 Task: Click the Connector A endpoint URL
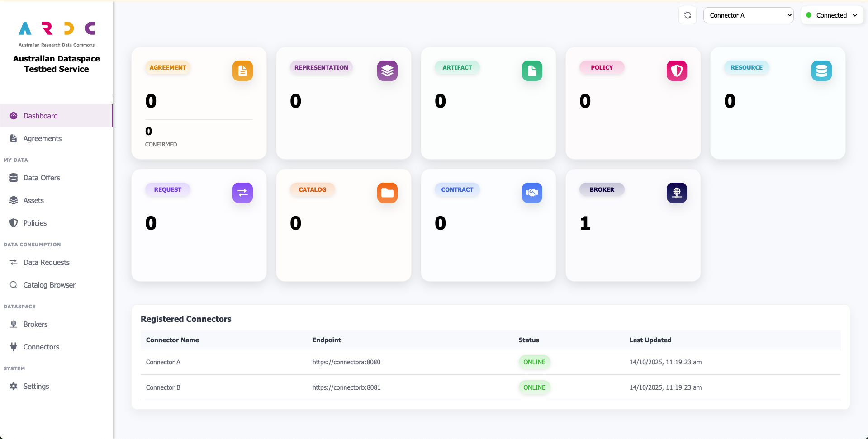(x=346, y=362)
